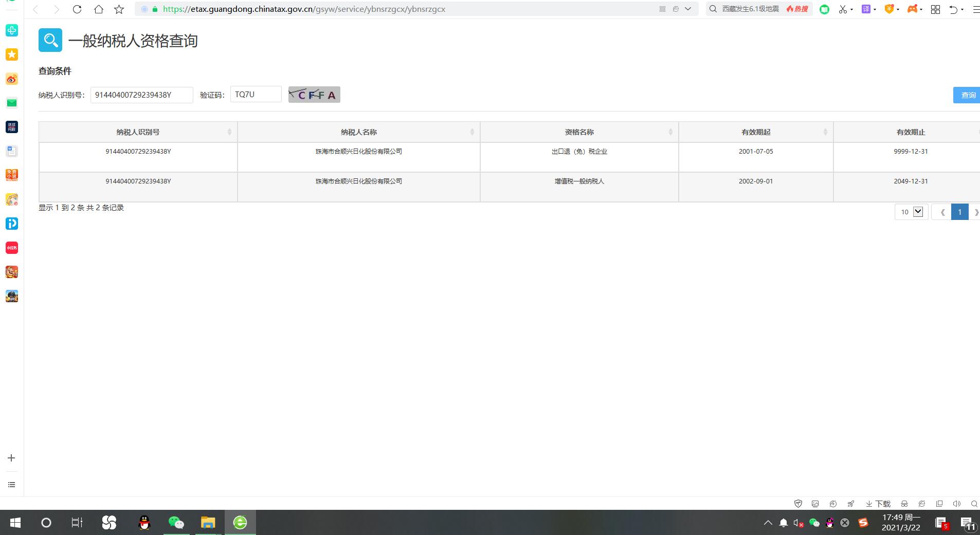
Task: Show hidden system tray icons
Action: point(768,523)
